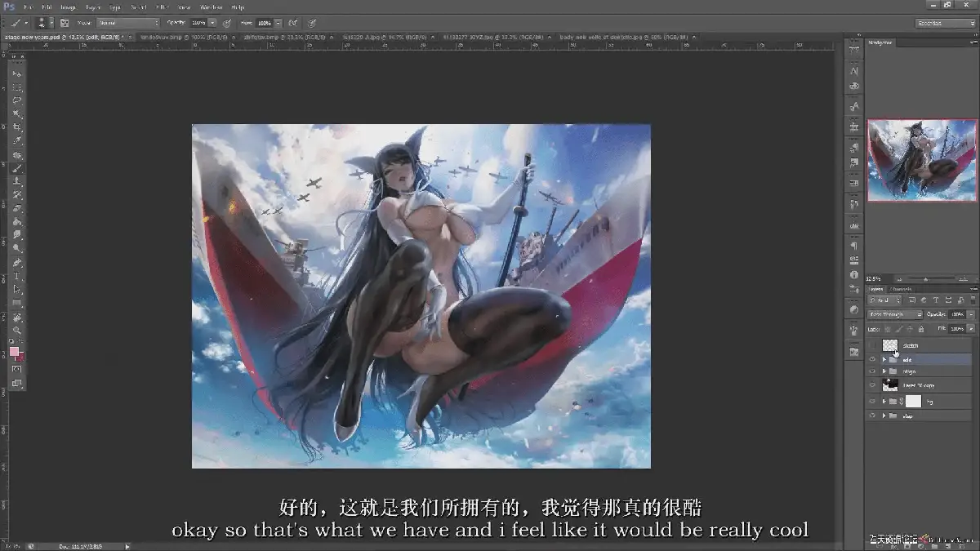Select the Paint Bucket/Gradient tool
The width and height of the screenshot is (980, 551).
(17, 221)
